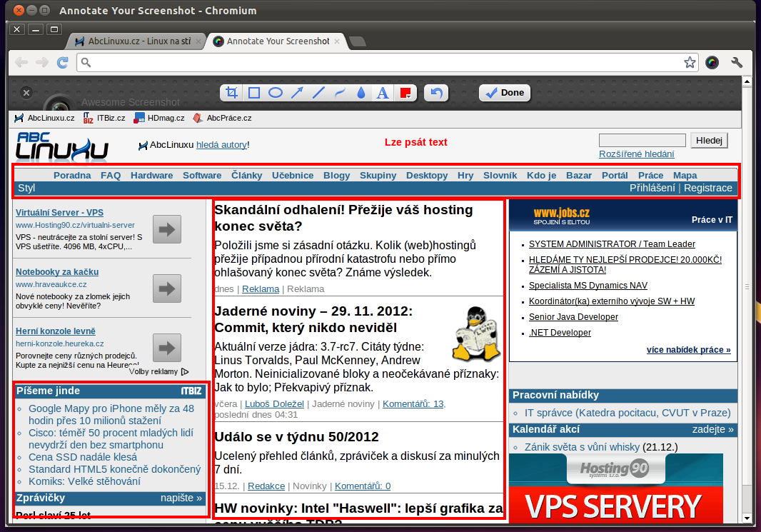Open the Články menu item

[246, 175]
